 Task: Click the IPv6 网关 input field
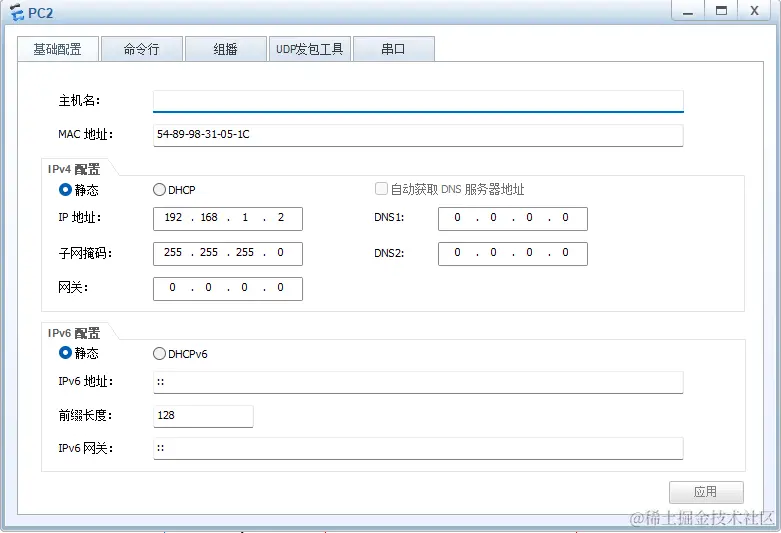pos(418,448)
